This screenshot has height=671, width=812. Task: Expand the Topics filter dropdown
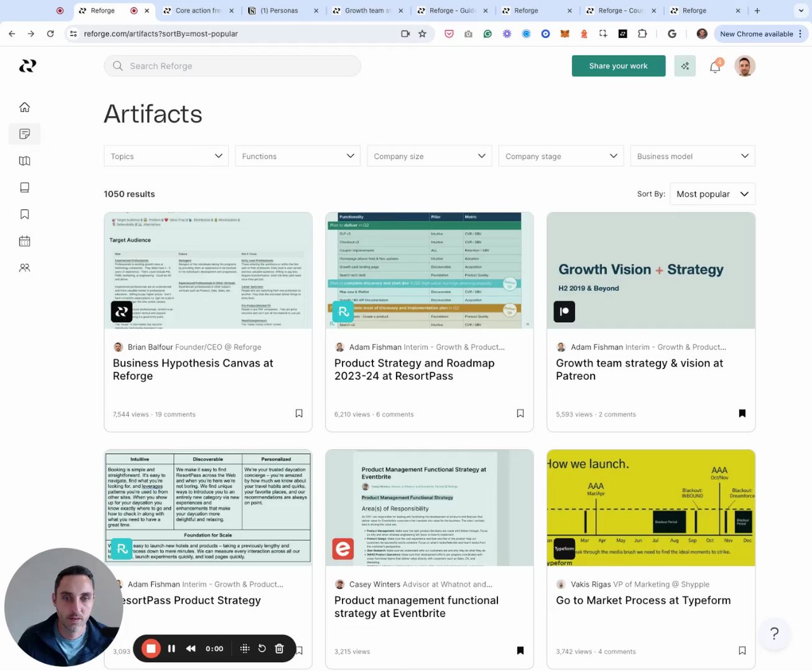(166, 156)
